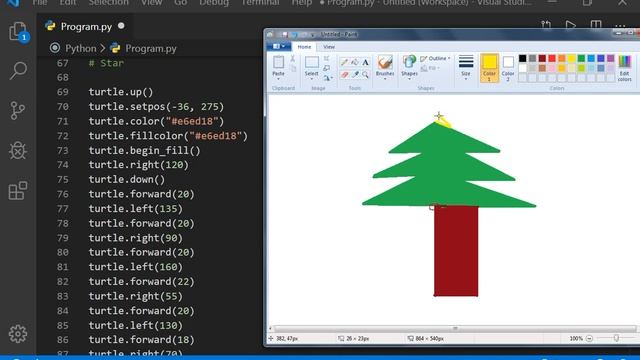Screen dimensions: 640x360
Task: Click the Brushes tool icon
Action: (x=384, y=62)
